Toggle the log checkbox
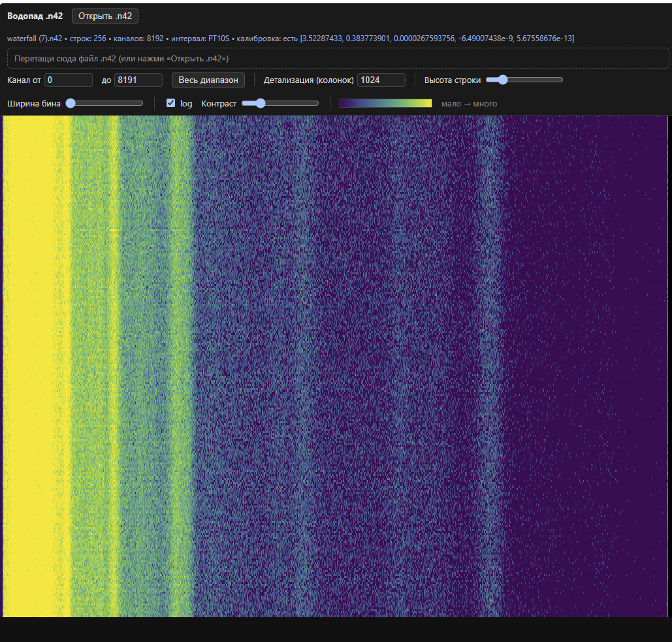The width and height of the screenshot is (672, 642). [x=170, y=103]
